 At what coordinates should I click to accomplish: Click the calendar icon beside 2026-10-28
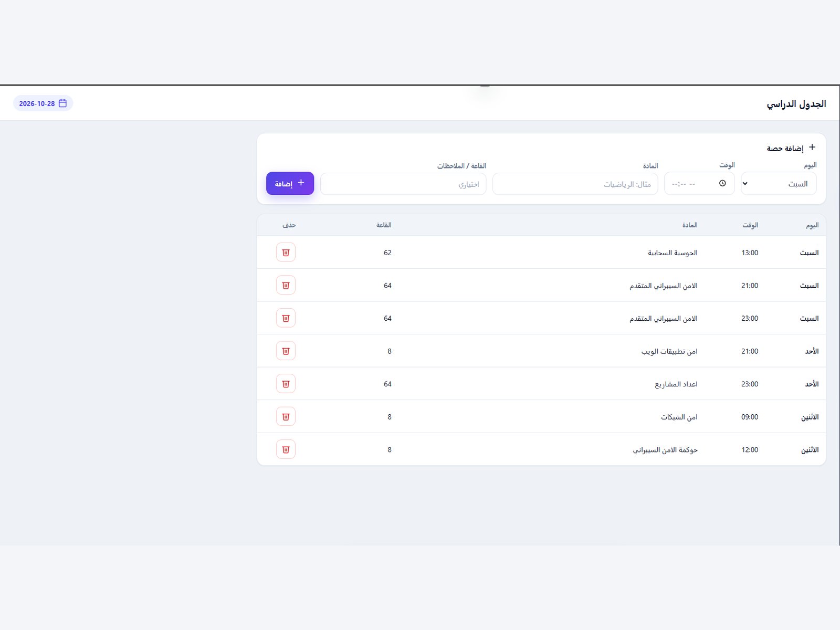[x=62, y=103]
